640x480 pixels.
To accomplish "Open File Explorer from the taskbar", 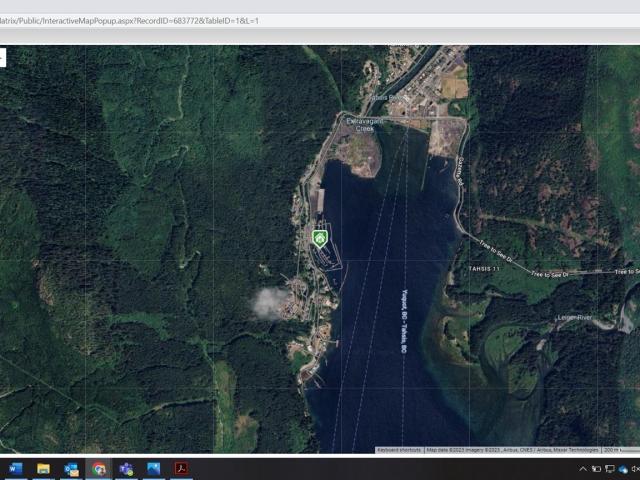I will click(43, 468).
